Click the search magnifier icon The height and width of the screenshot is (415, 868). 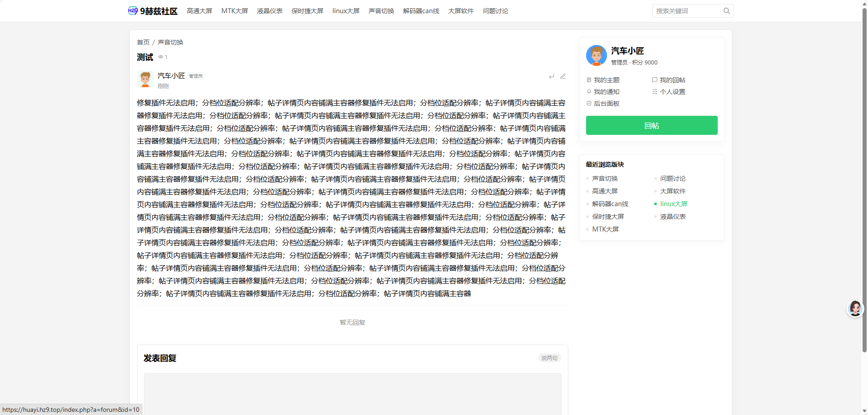(x=726, y=11)
